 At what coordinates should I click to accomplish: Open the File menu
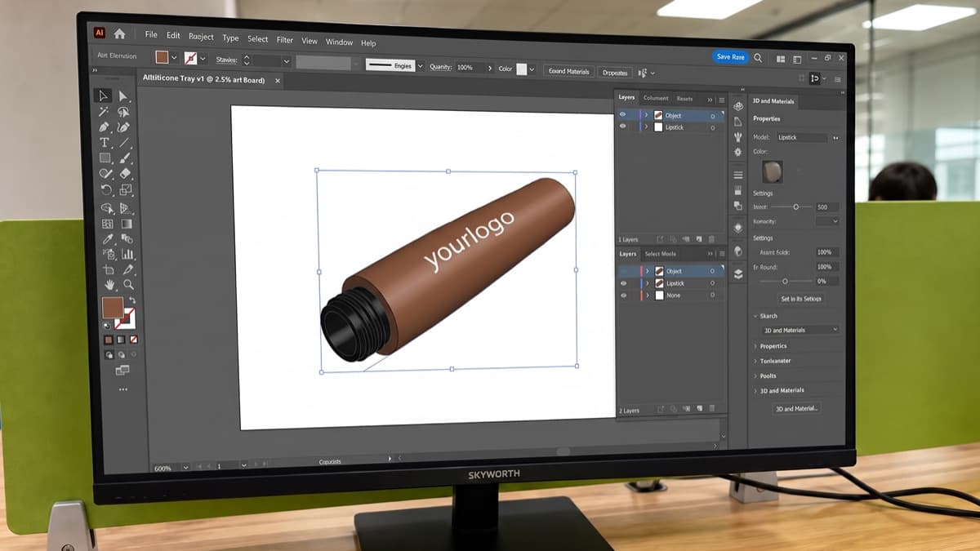(151, 35)
